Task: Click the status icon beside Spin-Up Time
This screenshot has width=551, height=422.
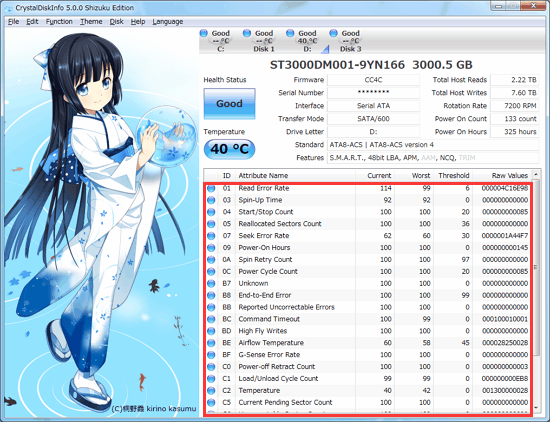Action: pos(211,200)
